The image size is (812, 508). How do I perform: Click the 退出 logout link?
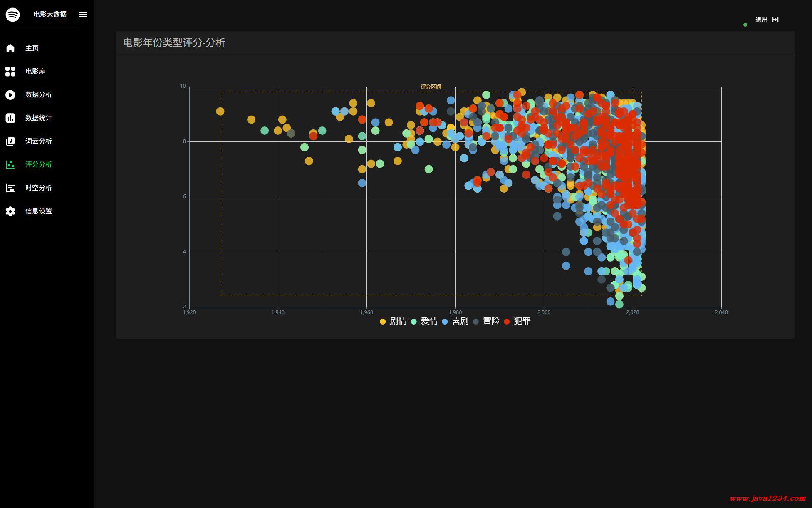[761, 20]
